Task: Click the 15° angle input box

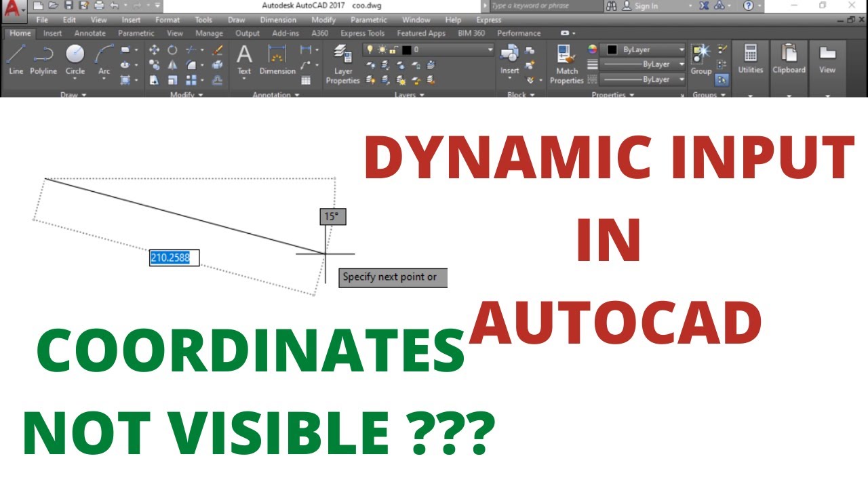Action: point(333,217)
